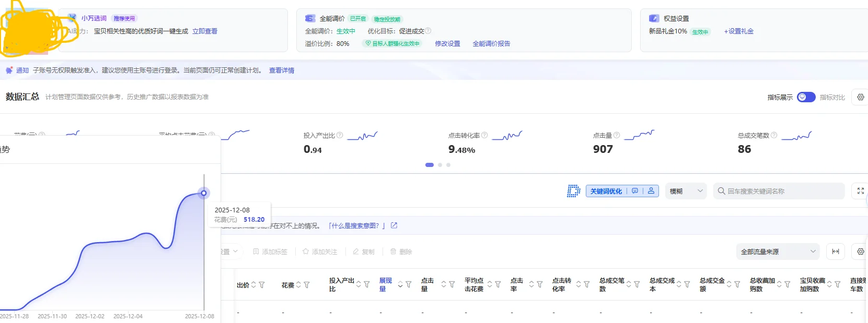Click the magnifier icon in keyword search

[x=721, y=191]
